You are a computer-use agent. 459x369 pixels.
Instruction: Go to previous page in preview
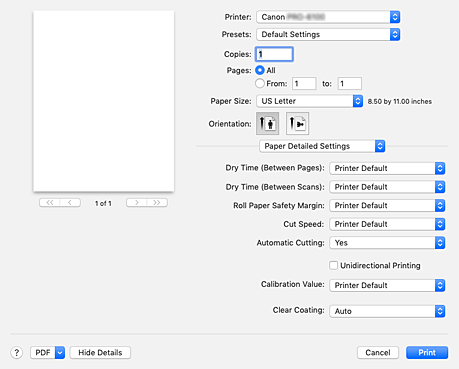click(70, 203)
